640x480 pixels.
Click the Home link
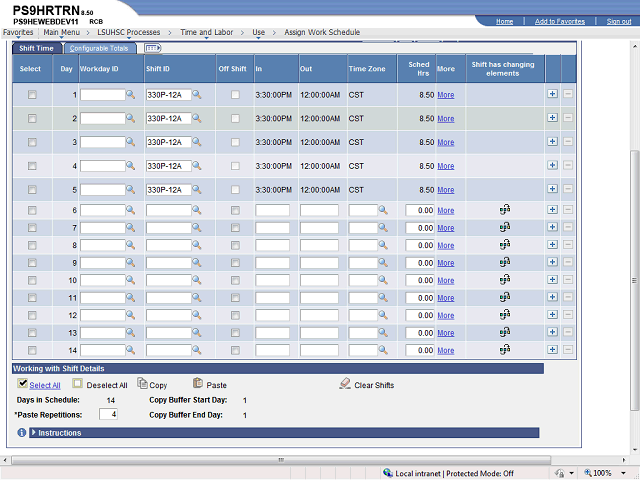(504, 21)
